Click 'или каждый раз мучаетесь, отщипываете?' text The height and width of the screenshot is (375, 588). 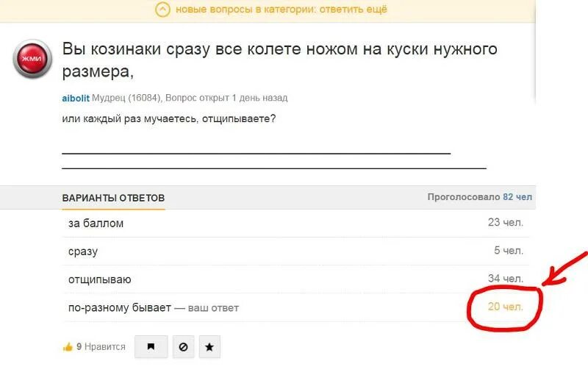tap(169, 119)
